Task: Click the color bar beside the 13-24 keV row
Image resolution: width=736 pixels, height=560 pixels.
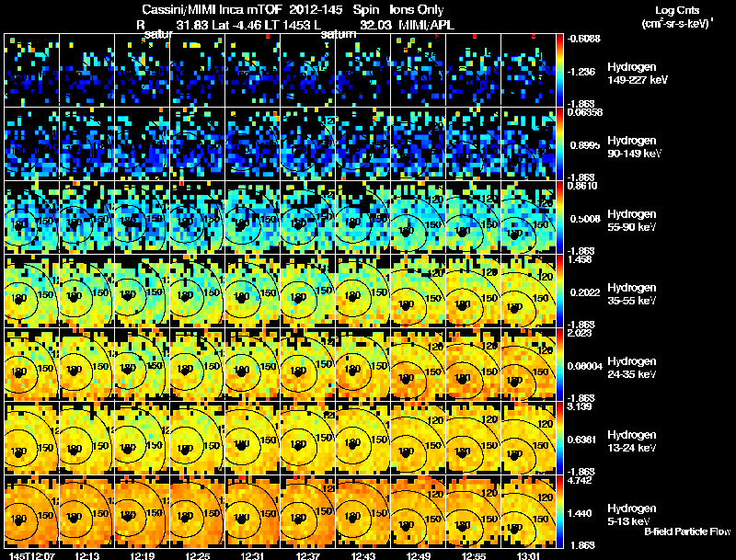Action: [559, 438]
